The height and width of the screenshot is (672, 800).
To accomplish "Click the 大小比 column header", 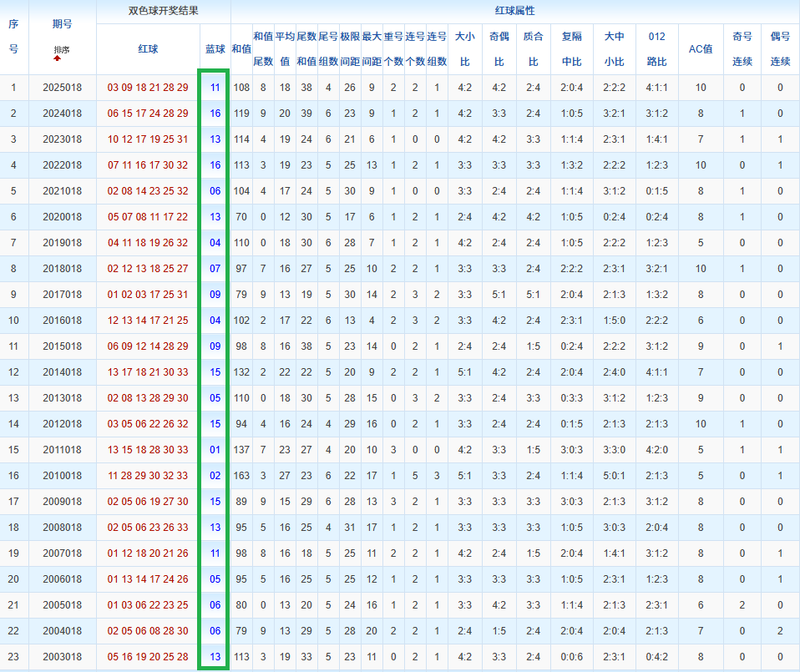I will 464,49.
